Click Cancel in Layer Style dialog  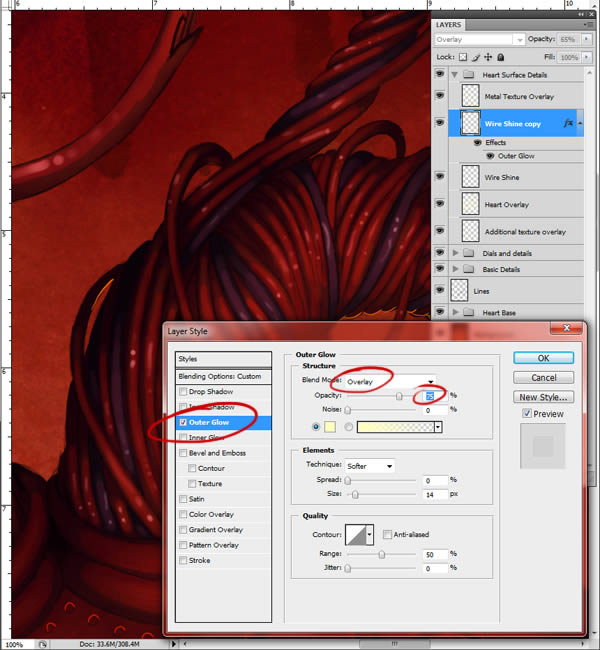(544, 378)
